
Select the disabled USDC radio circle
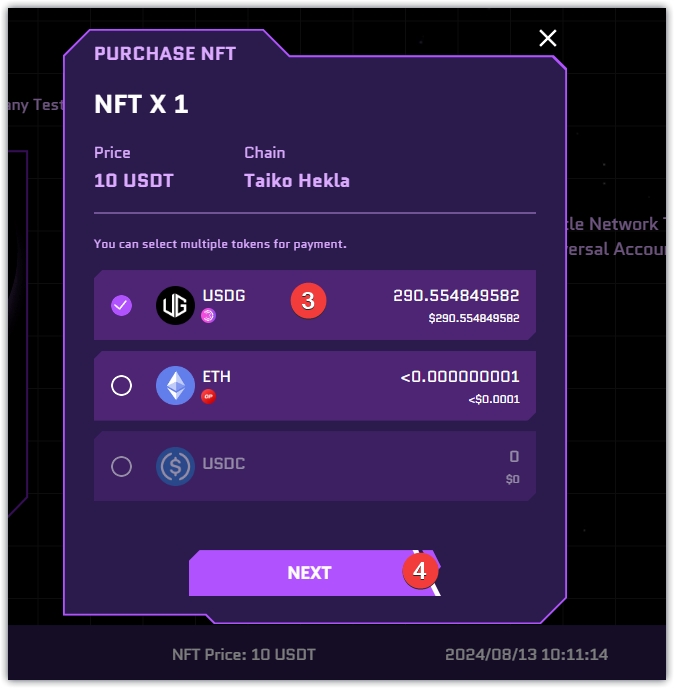[x=121, y=466]
